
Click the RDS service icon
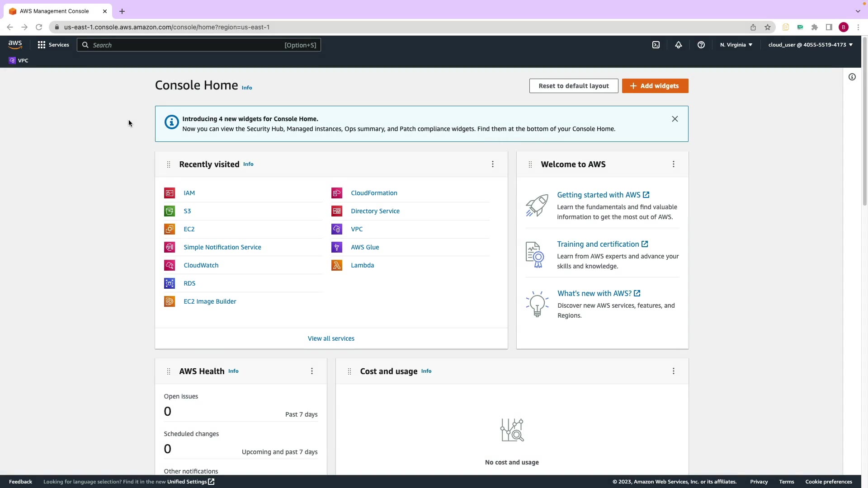170,283
